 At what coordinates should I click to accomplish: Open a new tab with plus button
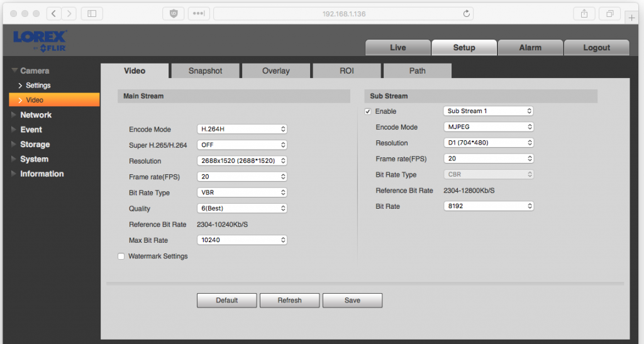(x=631, y=18)
